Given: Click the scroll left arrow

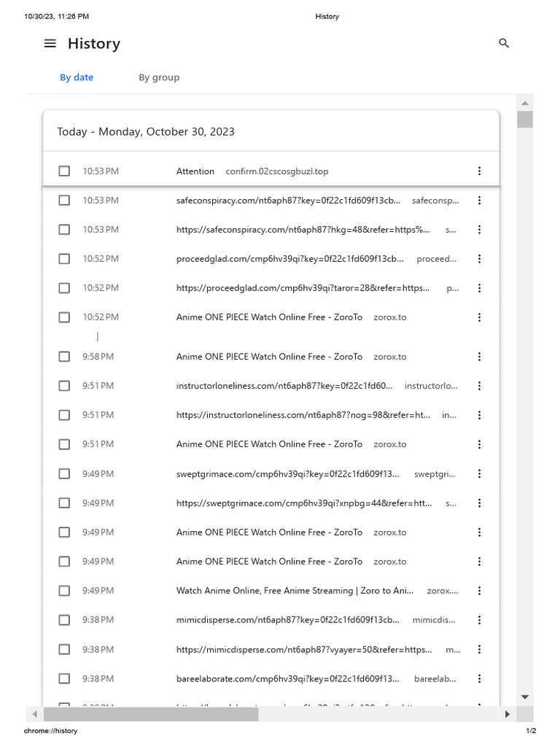Looking at the screenshot, I should [x=34, y=714].
